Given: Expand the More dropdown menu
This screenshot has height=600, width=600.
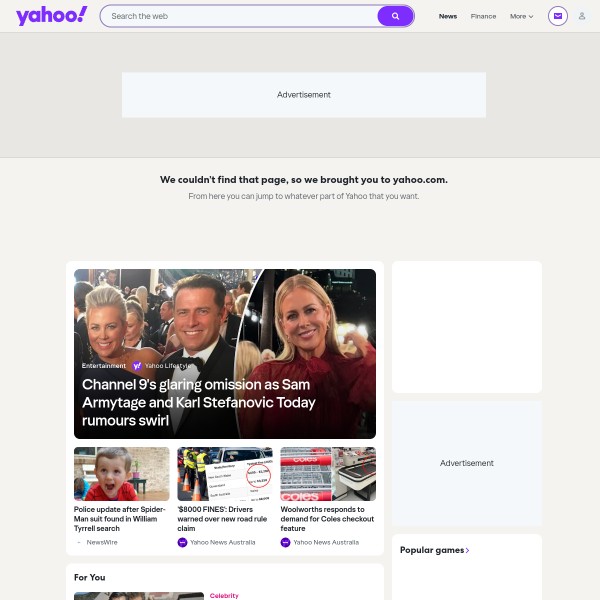Looking at the screenshot, I should [x=521, y=16].
